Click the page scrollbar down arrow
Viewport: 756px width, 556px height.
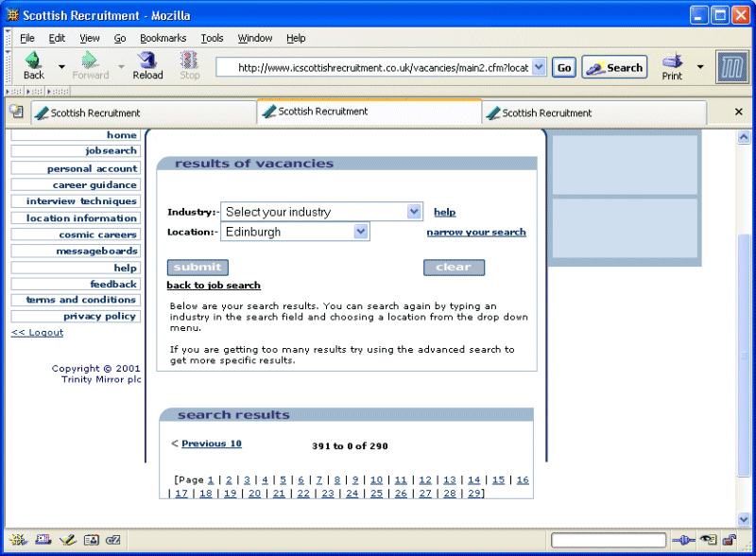744,519
